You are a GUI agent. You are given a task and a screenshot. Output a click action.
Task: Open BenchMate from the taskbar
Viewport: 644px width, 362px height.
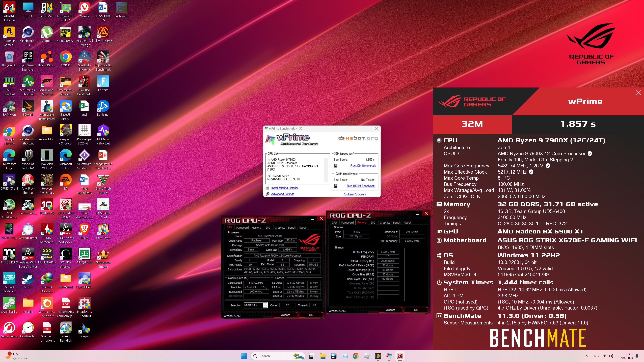378,356
